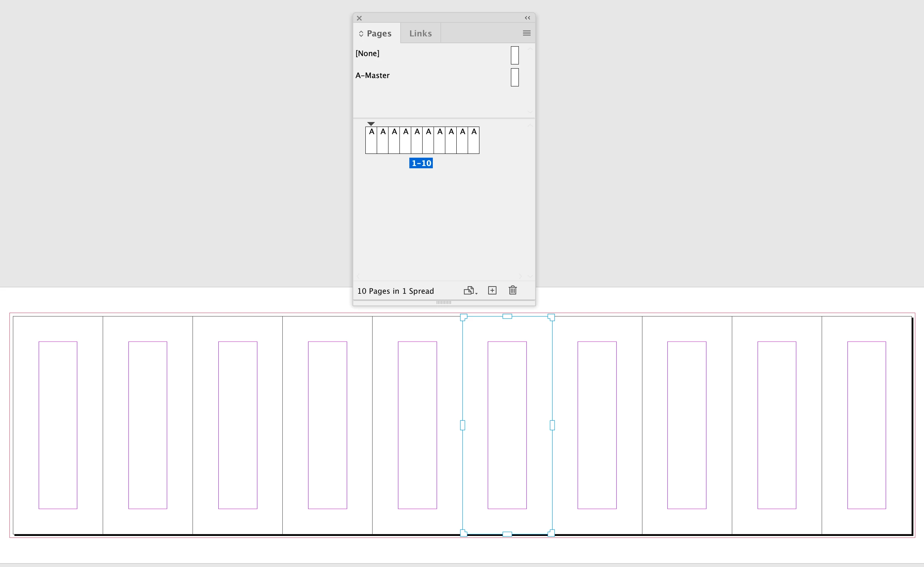Close the Pages panel with X

[359, 18]
